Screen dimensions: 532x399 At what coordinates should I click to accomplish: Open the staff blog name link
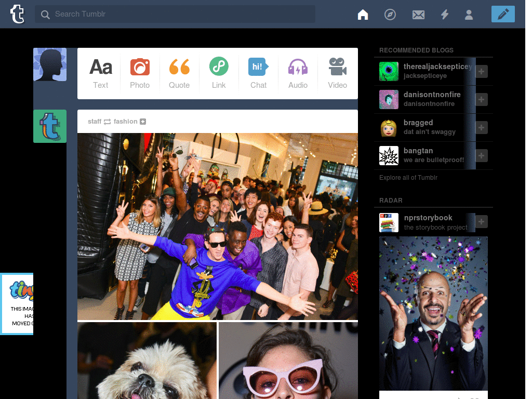point(95,122)
